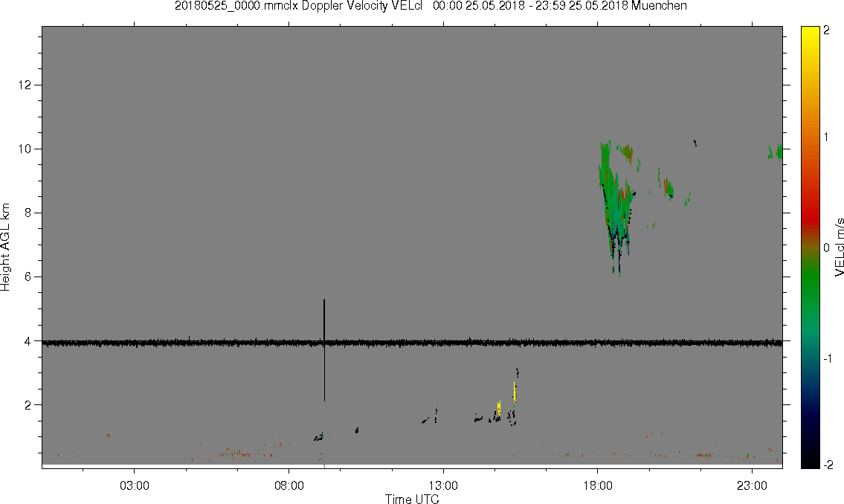844x504 pixels.
Task: Click the "VELcl m/s" colorbar label
Action: tap(839, 248)
